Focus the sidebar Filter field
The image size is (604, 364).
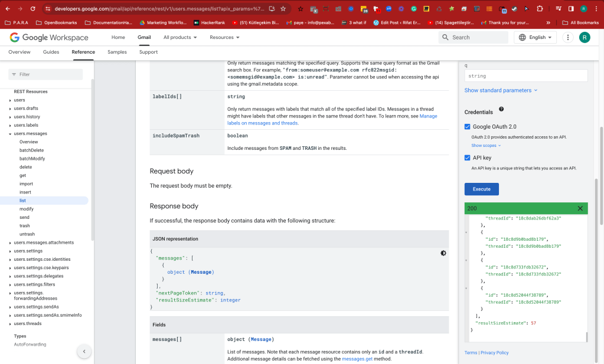[45, 74]
